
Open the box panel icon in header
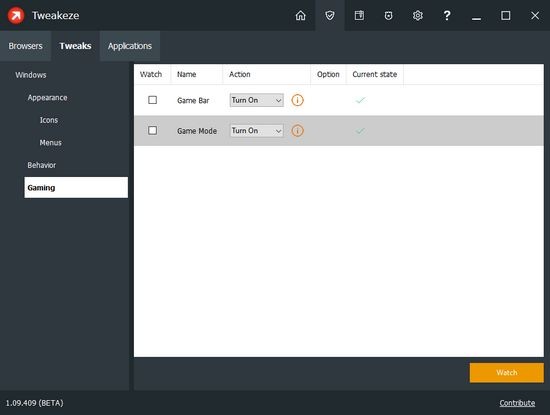(x=359, y=15)
